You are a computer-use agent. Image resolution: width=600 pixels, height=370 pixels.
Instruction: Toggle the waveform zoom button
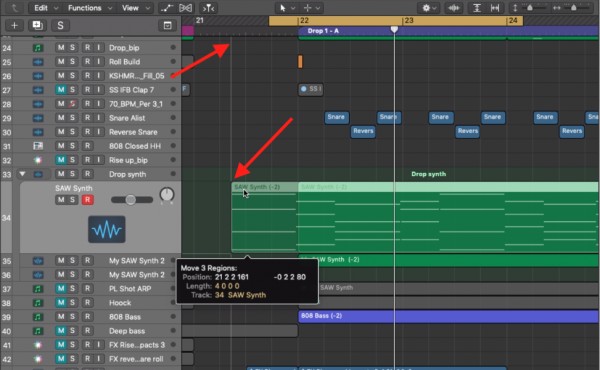[x=454, y=8]
